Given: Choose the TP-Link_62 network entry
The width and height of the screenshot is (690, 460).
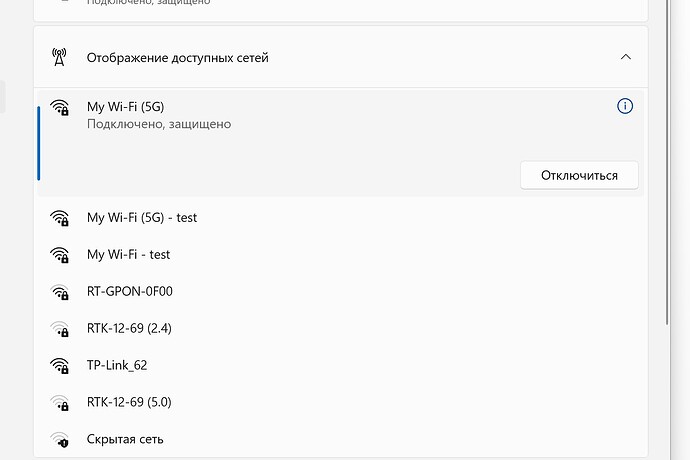Looking at the screenshot, I should coord(341,366).
